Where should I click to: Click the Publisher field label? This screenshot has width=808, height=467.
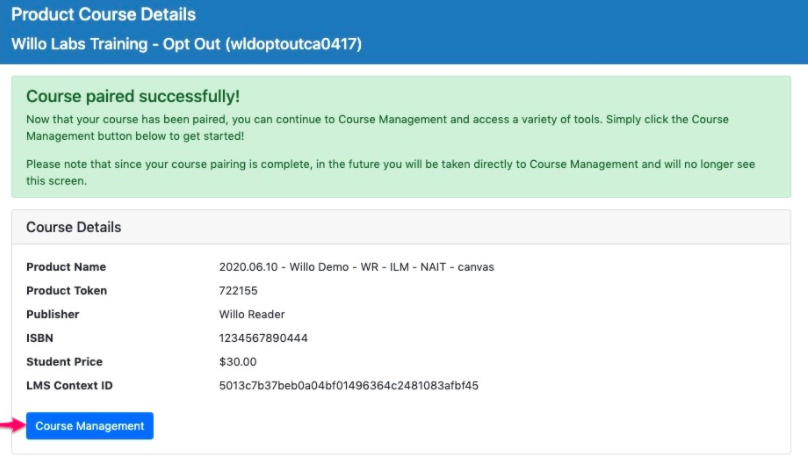point(53,314)
